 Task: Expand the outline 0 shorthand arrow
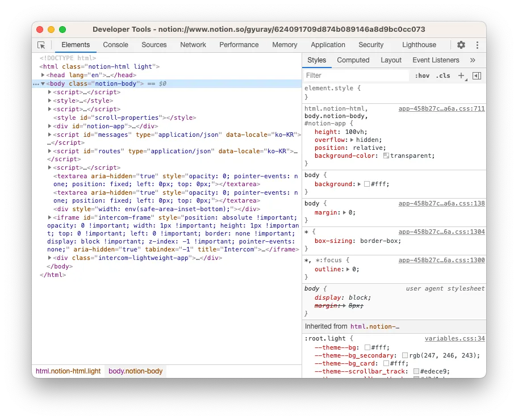click(x=348, y=269)
